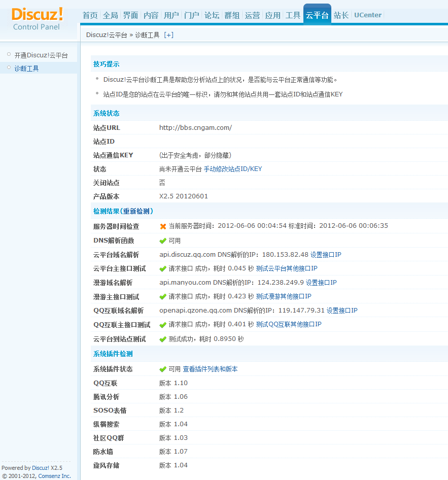Switch to the 站长 tab

coord(341,15)
